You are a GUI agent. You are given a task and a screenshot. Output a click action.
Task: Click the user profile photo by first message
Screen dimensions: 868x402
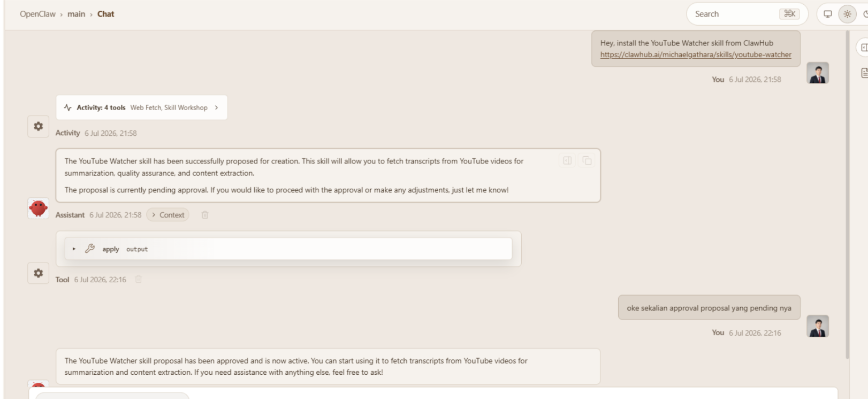coord(818,73)
